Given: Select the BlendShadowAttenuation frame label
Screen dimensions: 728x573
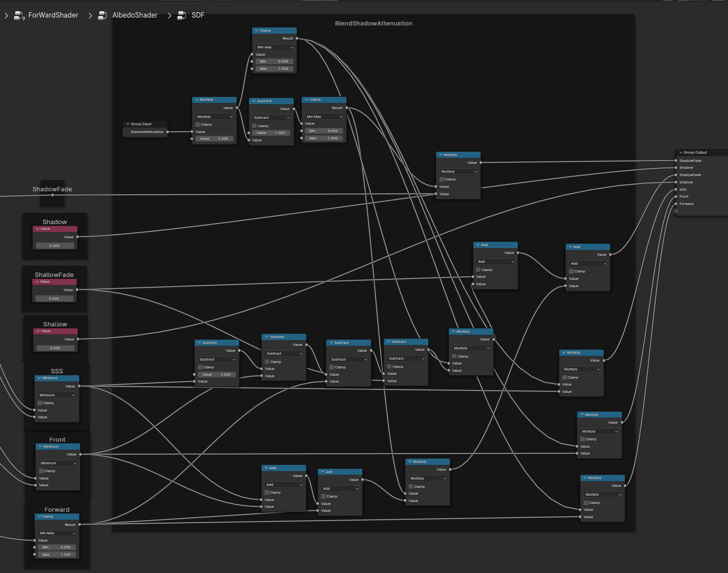Looking at the screenshot, I should tap(374, 23).
